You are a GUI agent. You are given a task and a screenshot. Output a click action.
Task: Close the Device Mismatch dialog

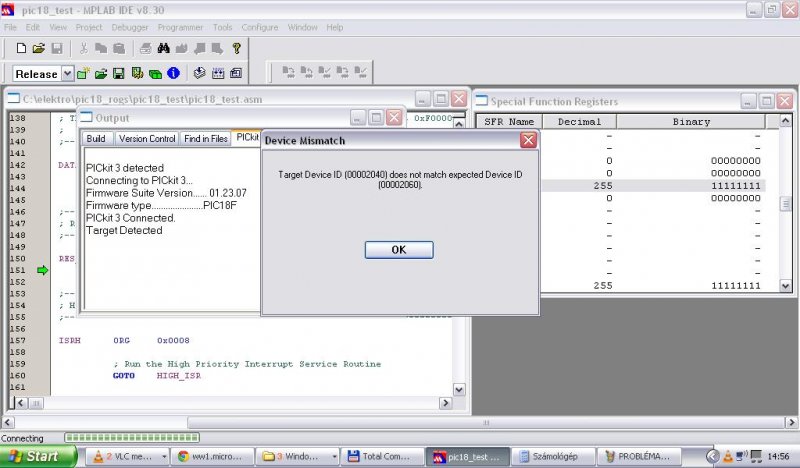pos(528,140)
